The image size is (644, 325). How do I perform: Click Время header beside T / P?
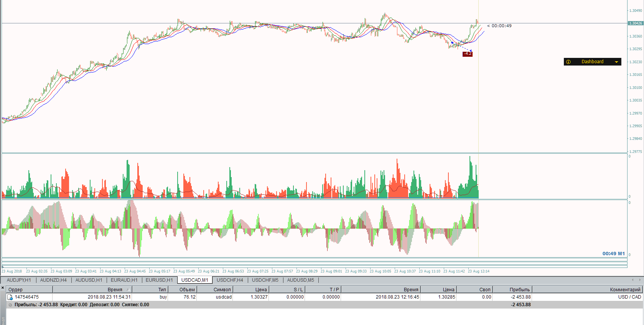(x=381, y=289)
